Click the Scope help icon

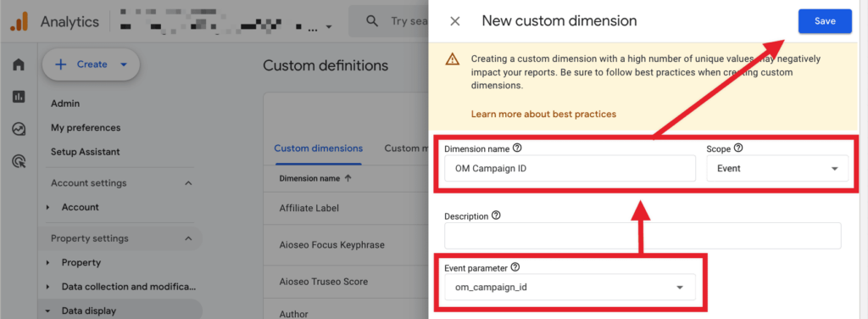[x=738, y=148]
